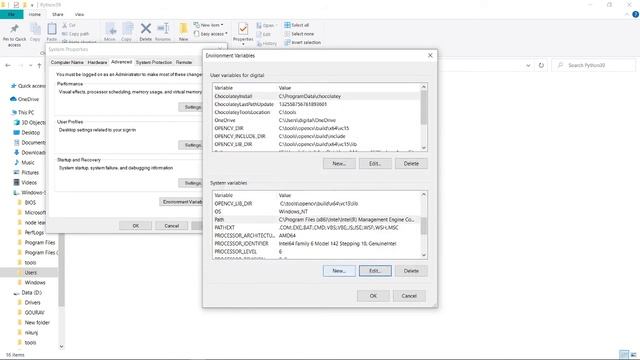Select PROCESSOR_IDENTIFIER system variable row
The width and height of the screenshot is (640, 360).
[316, 244]
